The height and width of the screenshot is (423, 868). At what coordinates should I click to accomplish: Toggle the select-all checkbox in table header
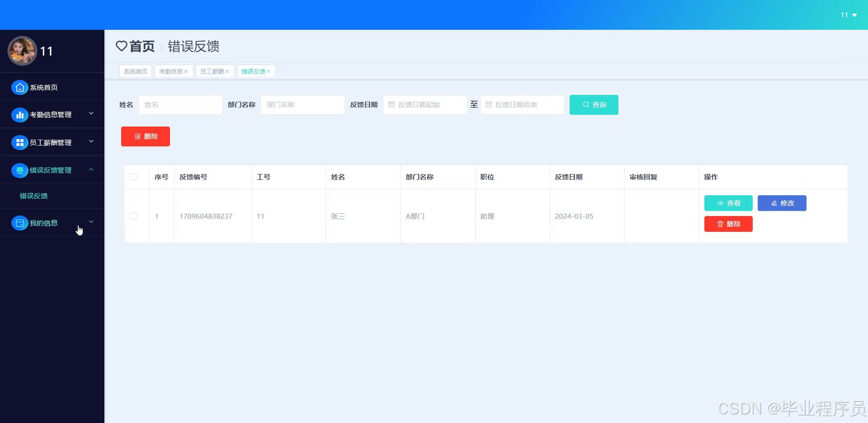pos(133,177)
